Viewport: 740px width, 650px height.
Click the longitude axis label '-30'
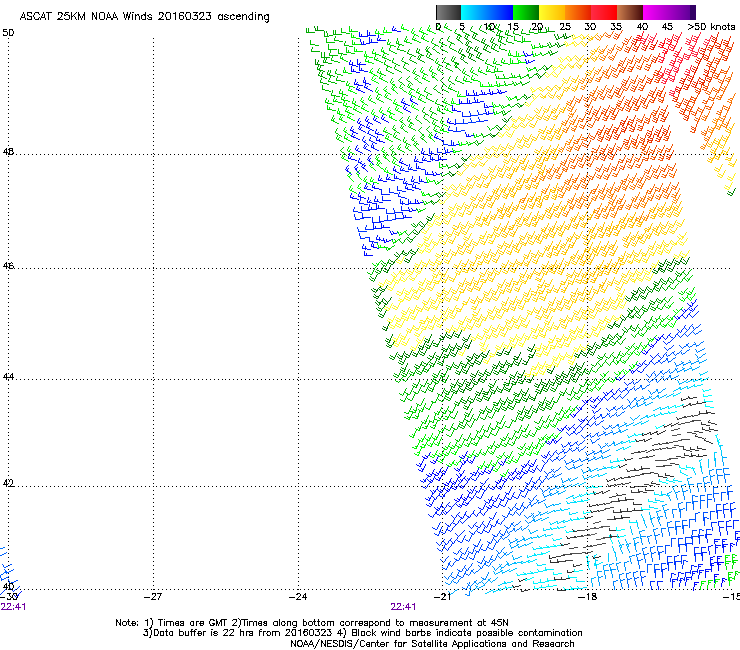pos(9,597)
